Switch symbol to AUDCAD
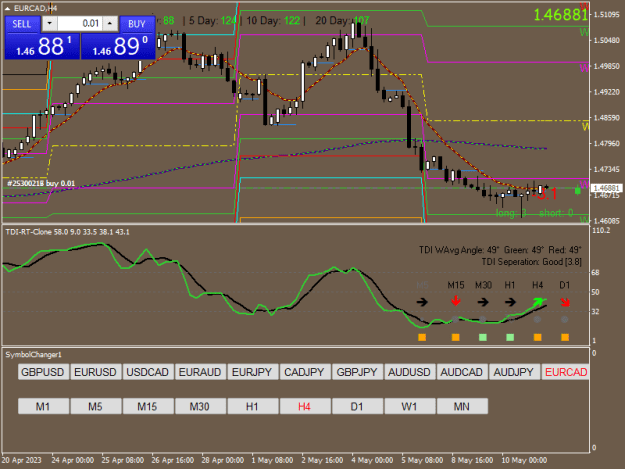Viewport: 625px width, 469px height. [462, 372]
